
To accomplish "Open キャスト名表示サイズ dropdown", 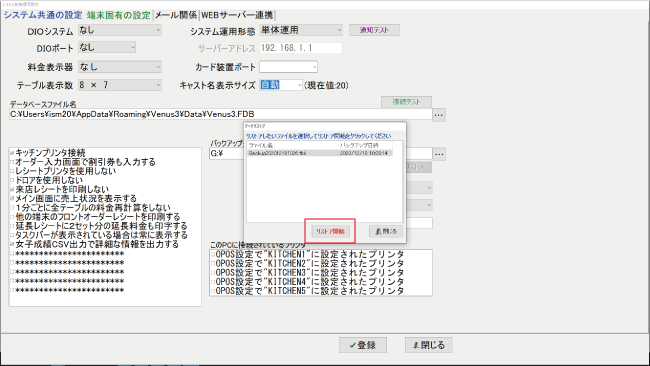I will click(x=281, y=85).
